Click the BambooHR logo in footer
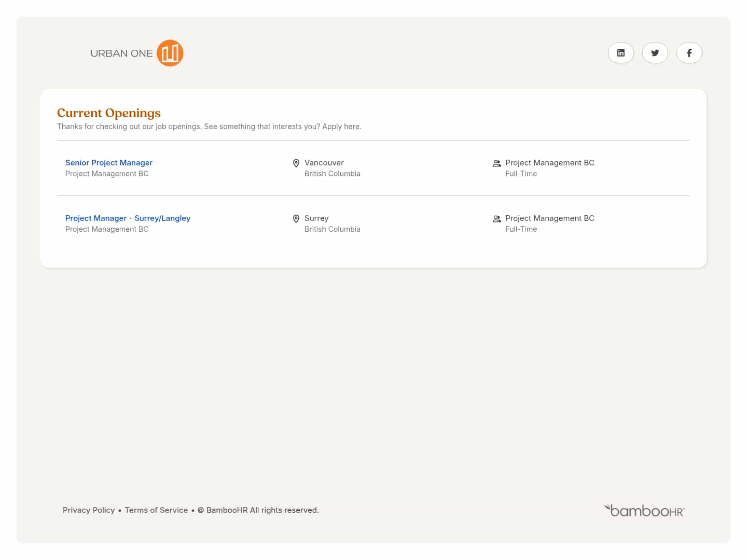The width and height of the screenshot is (747, 560). 644,511
